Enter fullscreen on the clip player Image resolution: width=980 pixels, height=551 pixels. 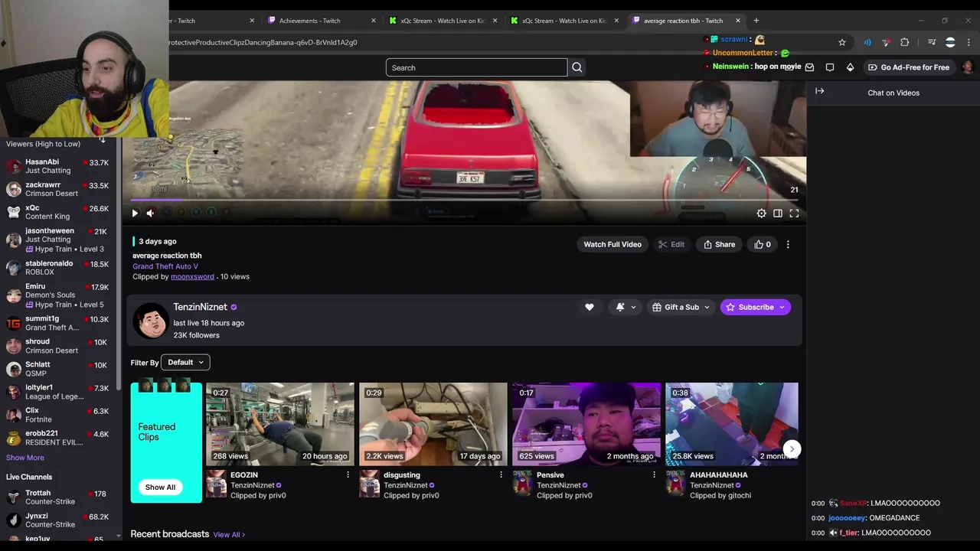[x=794, y=214]
